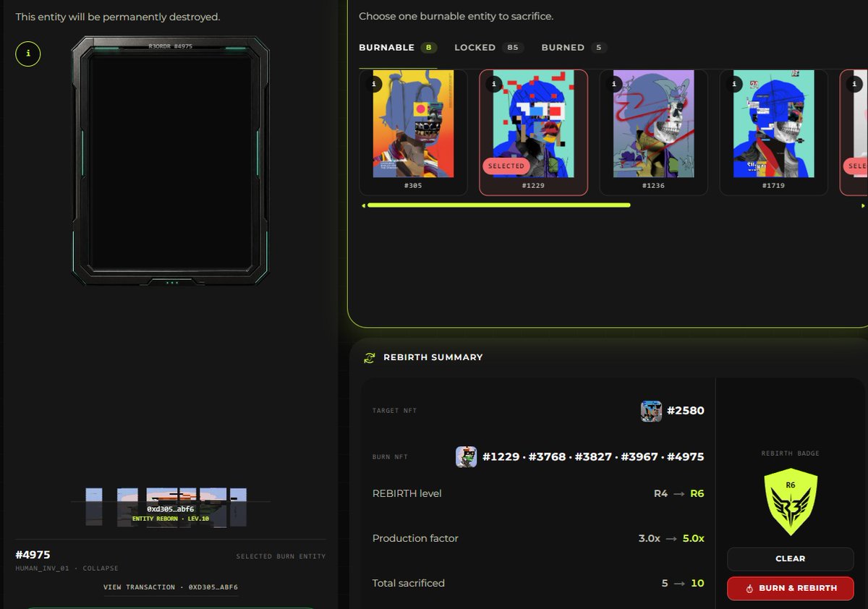This screenshot has width=868, height=609.
Task: Click the "REBIRTH level" row label
Action: click(407, 493)
